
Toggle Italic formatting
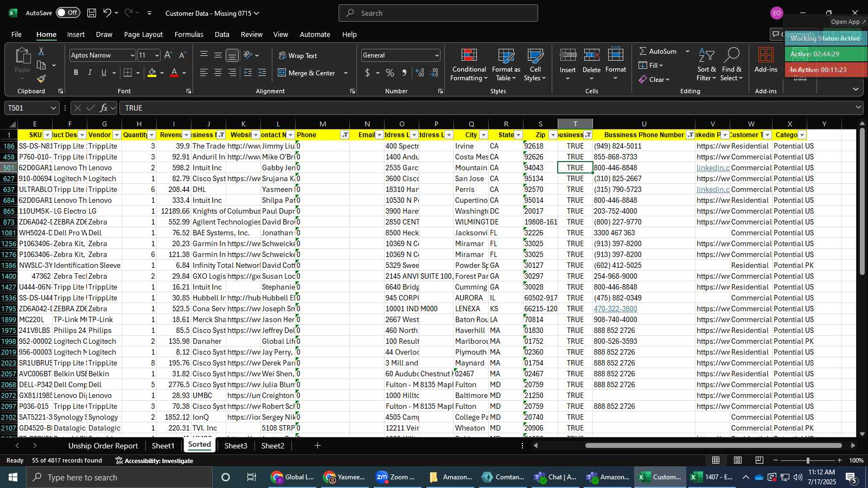click(x=90, y=73)
